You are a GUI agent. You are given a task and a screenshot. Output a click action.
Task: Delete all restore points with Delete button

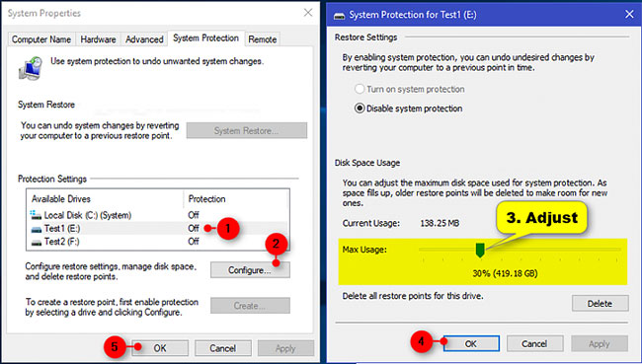click(x=600, y=303)
